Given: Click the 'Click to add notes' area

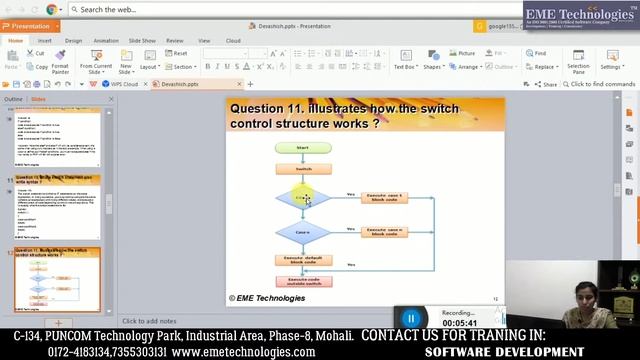Looking at the screenshot, I should coord(149,321).
